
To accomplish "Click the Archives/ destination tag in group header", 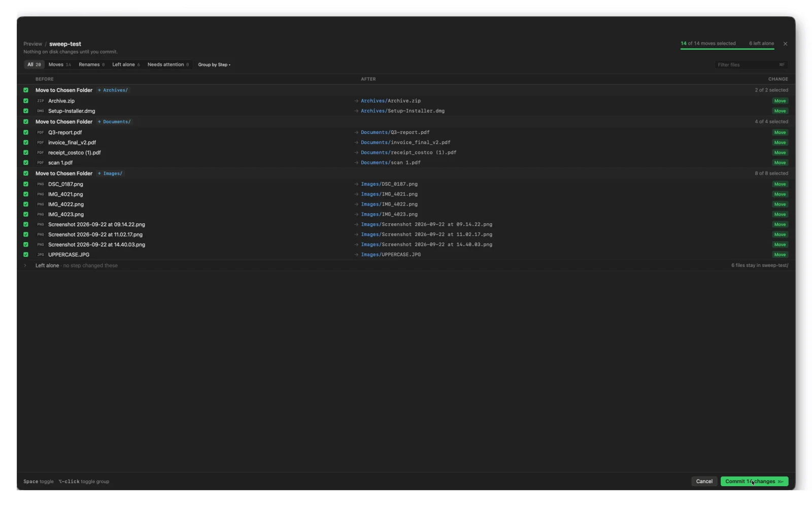I will 113,90.
